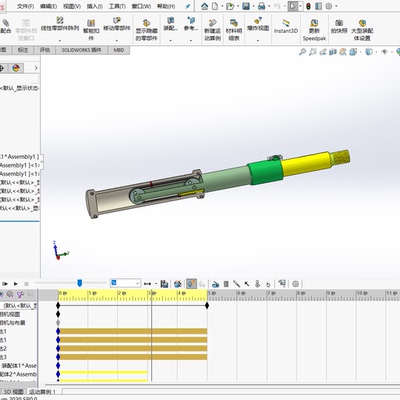The image size is (400, 400).
Task: Click 显示隐藏的零部件 tool
Action: [146, 30]
